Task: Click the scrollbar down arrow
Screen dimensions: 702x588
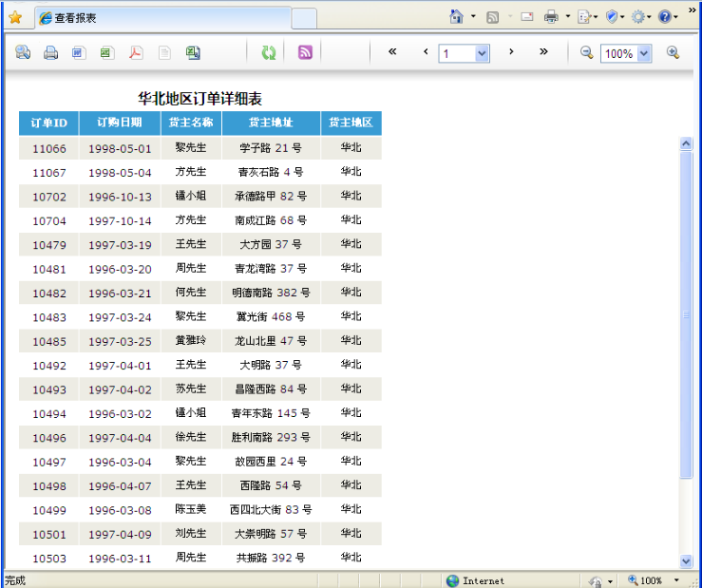Action: [x=686, y=560]
